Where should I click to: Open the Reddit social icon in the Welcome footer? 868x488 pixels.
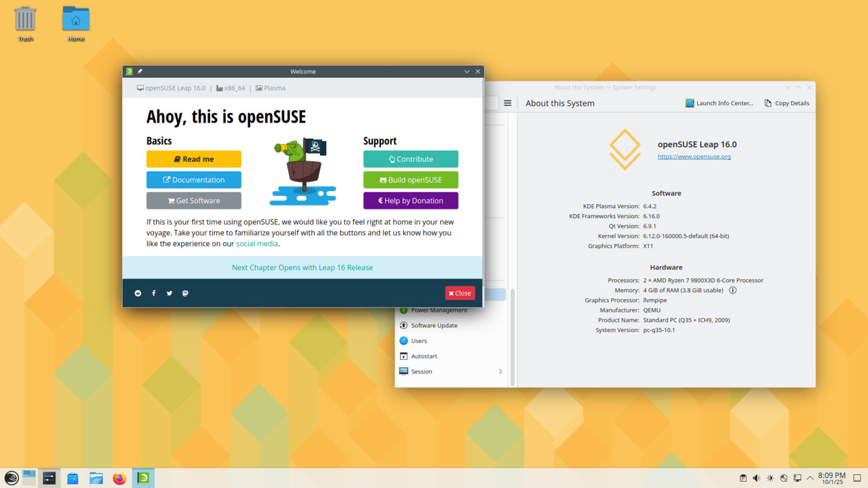coord(138,293)
